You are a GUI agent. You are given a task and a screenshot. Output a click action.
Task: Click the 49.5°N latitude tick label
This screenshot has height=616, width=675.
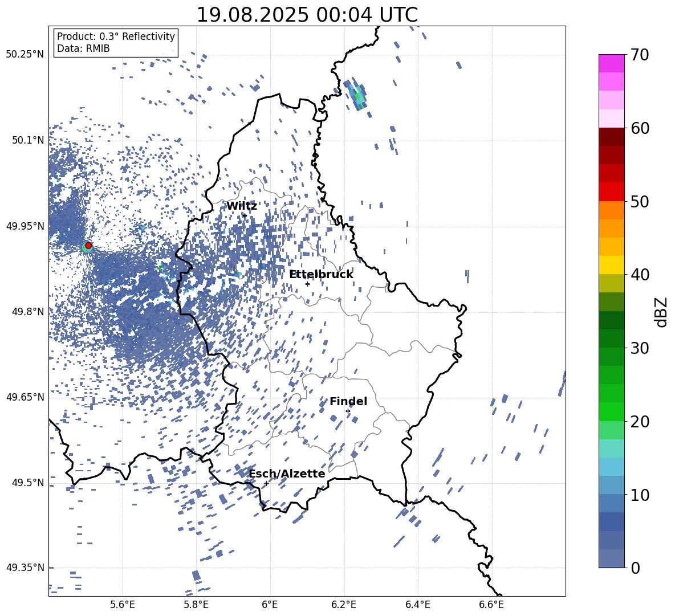pos(28,482)
